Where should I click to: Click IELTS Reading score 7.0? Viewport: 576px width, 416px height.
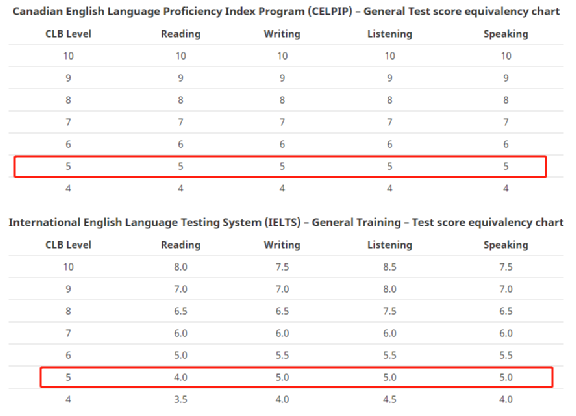click(181, 289)
